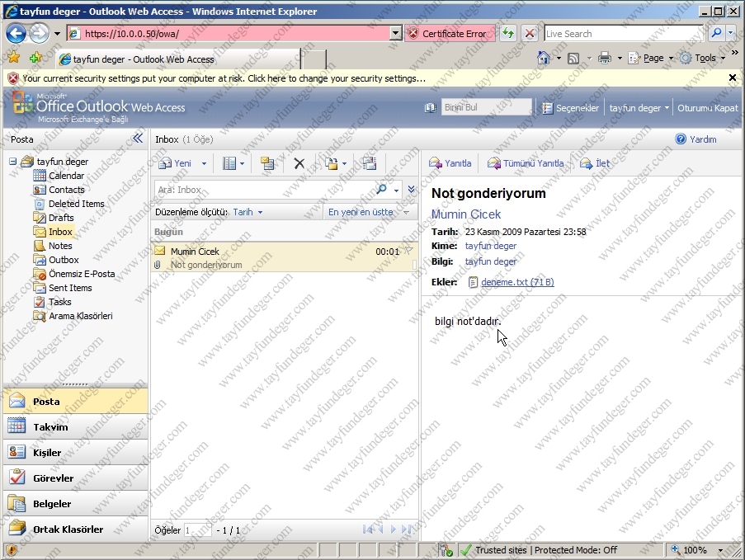
Task: Go to the IE Home page icon
Action: 544,58
